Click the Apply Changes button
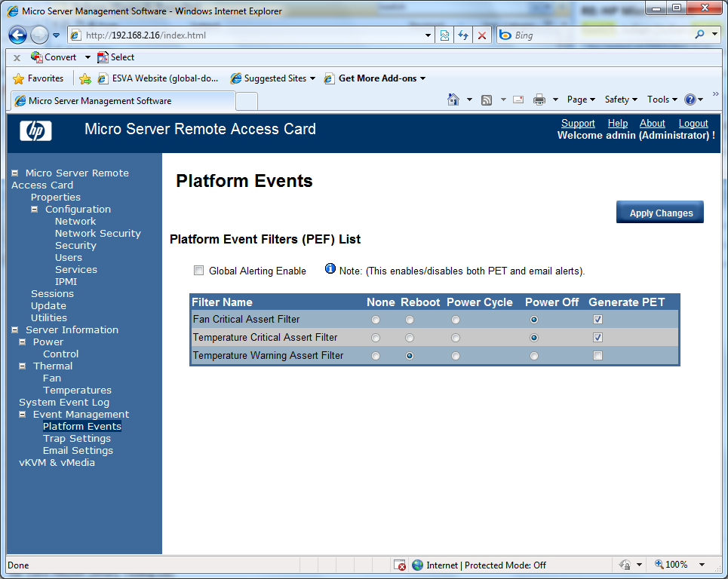Viewport: 728px width, 579px height. click(660, 212)
